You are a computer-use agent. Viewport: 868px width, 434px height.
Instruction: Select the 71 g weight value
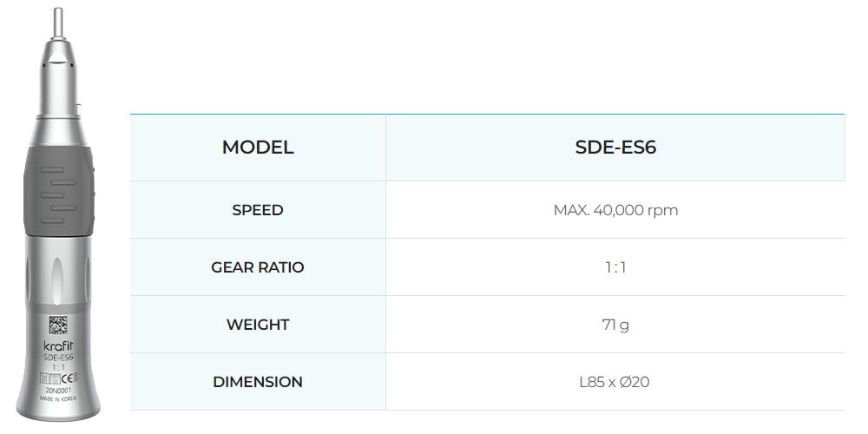(615, 325)
